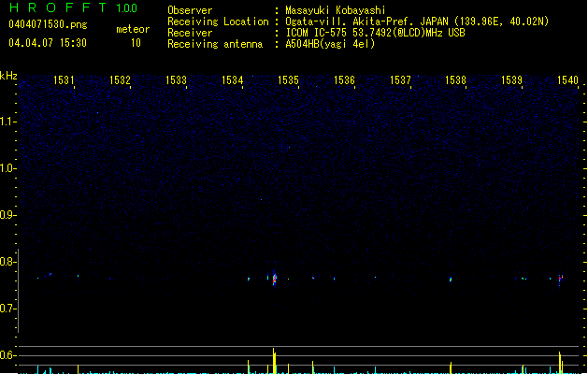588x374 pixels.
Task: Click the HROFFT 1.0.0 title text
Action: pyautogui.click(x=74, y=7)
